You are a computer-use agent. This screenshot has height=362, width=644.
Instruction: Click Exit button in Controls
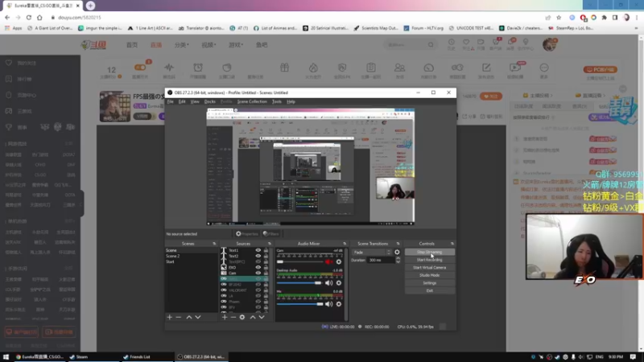(430, 290)
